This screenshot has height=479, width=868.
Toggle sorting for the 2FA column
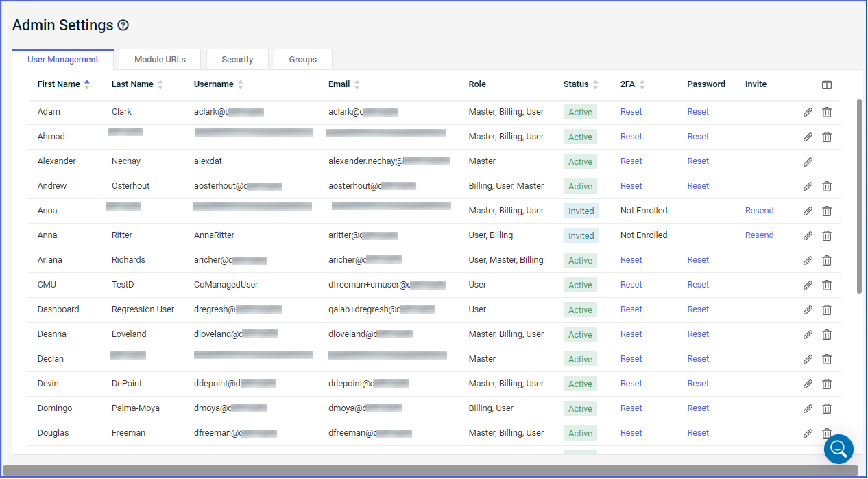click(642, 84)
